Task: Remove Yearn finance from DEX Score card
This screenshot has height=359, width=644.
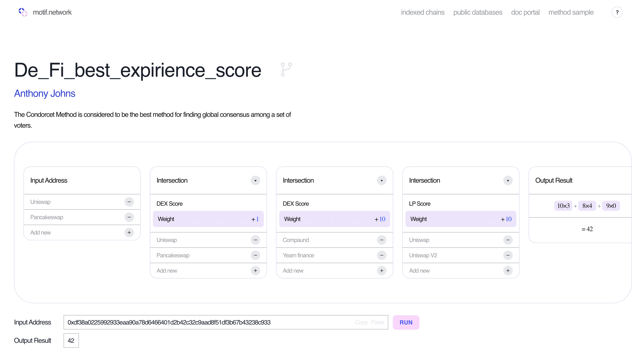Action: coord(382,255)
